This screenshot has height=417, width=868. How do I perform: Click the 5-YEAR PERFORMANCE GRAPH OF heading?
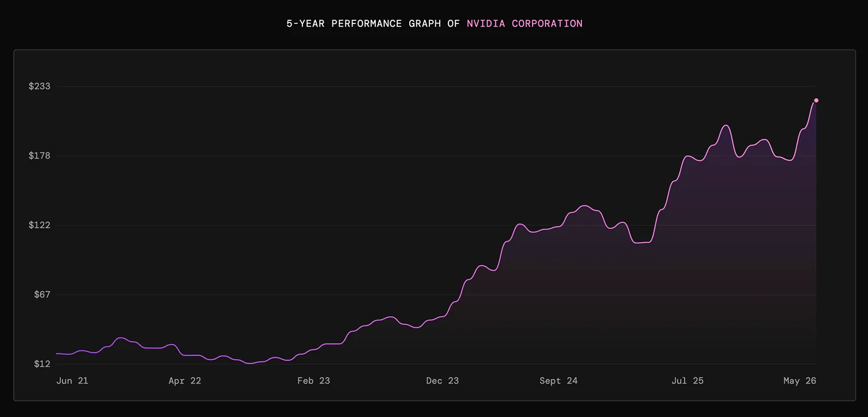[373, 23]
